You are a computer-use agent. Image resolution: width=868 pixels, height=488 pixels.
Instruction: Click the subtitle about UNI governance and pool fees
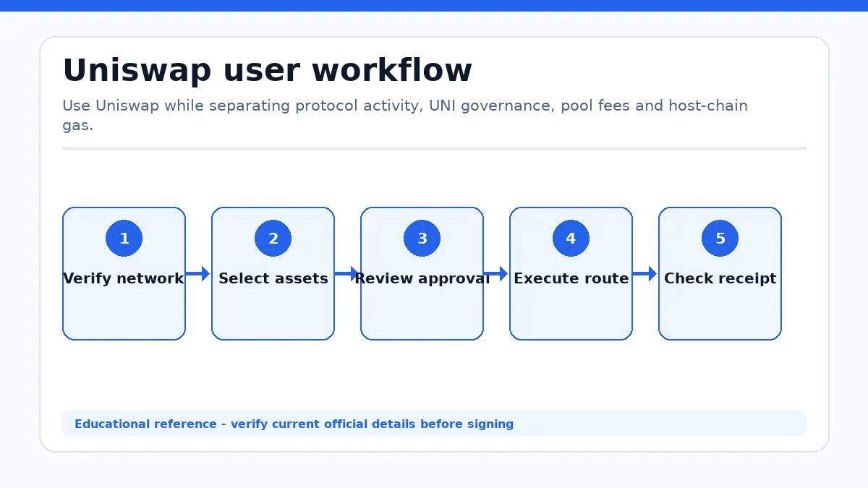[405, 116]
